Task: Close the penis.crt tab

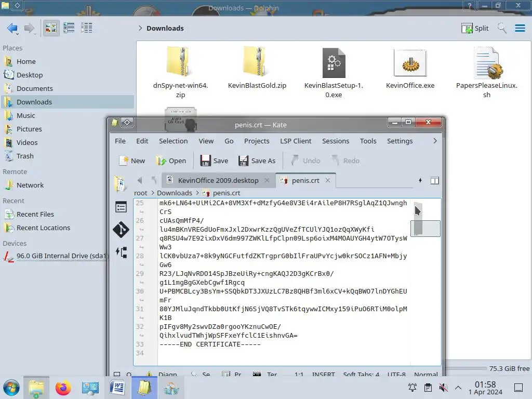Action: point(328,180)
